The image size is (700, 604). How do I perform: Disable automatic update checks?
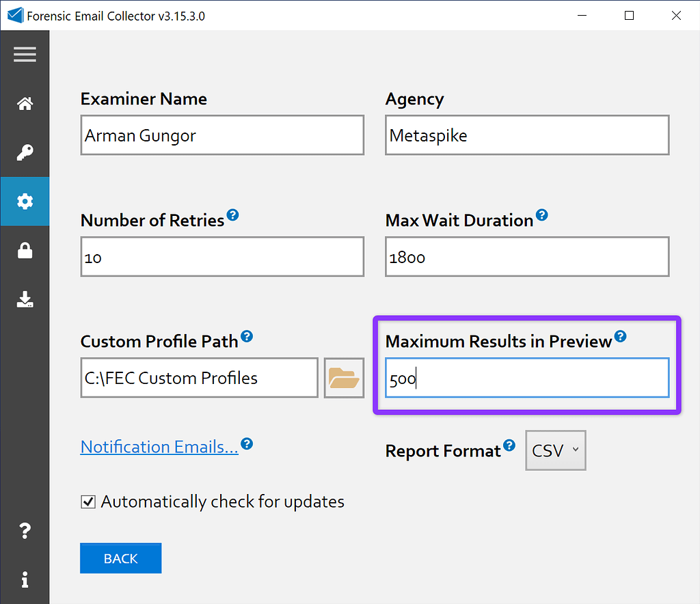(x=88, y=502)
